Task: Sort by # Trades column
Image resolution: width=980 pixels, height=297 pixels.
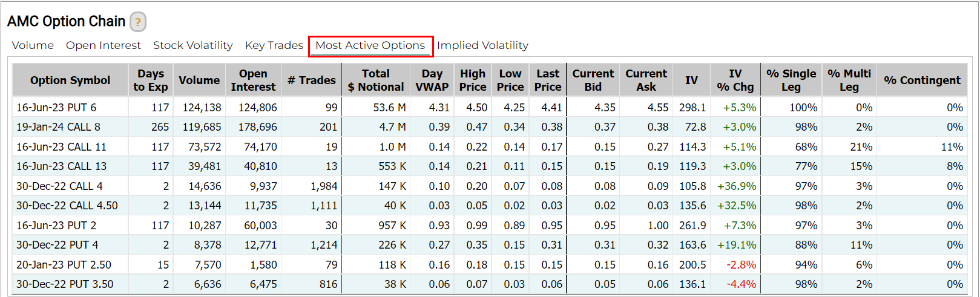Action: (x=311, y=80)
